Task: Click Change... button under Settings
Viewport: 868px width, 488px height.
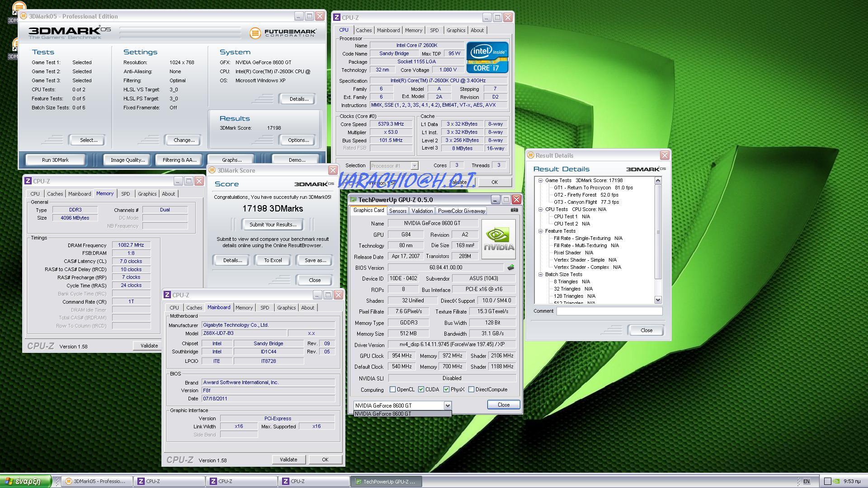Action: click(184, 140)
